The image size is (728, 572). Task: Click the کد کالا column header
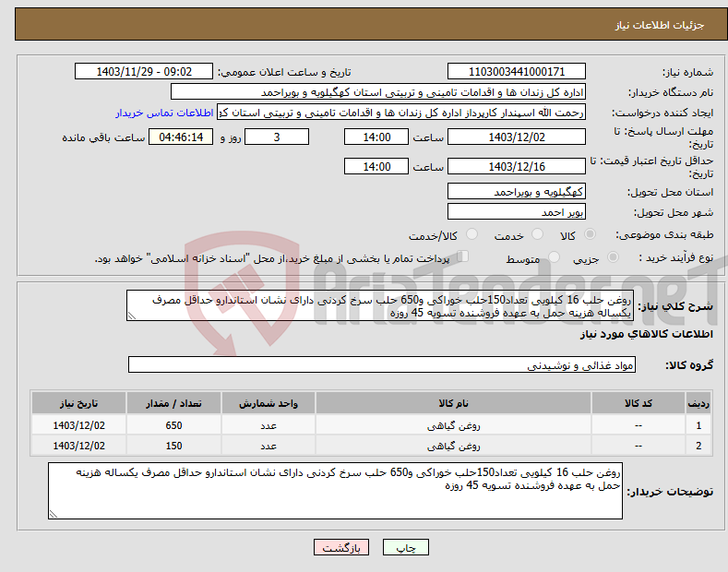[x=638, y=403]
